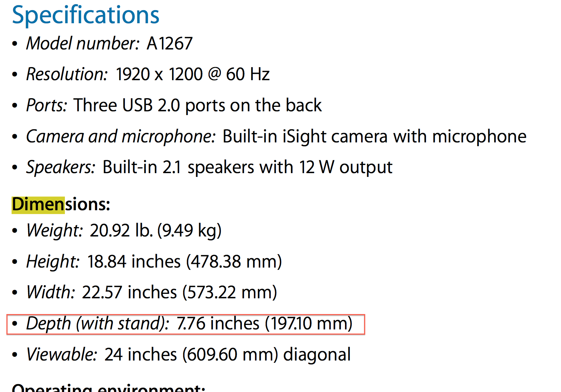Click the Camera and microphone label

tap(120, 136)
